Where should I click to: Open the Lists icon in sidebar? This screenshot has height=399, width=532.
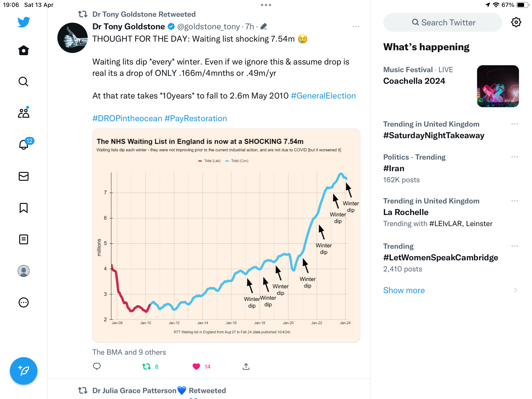coord(24,239)
